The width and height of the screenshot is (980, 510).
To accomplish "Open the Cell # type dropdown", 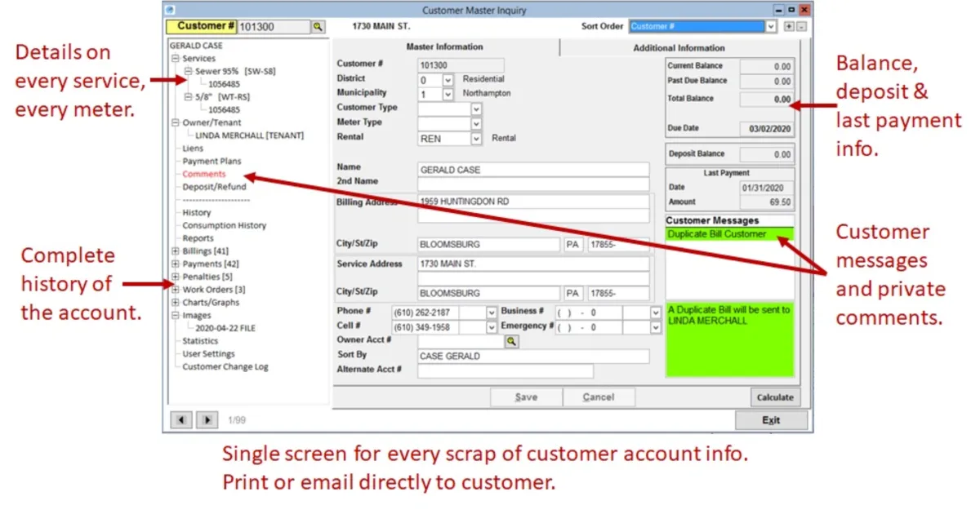I will tap(492, 327).
